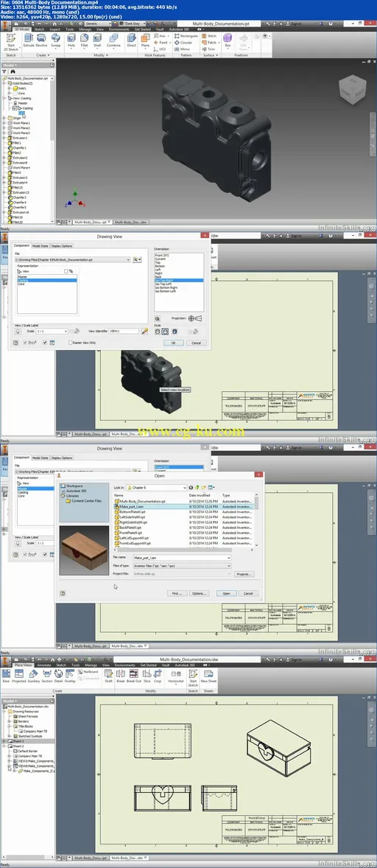Activate the Shell tool

click(x=97, y=41)
